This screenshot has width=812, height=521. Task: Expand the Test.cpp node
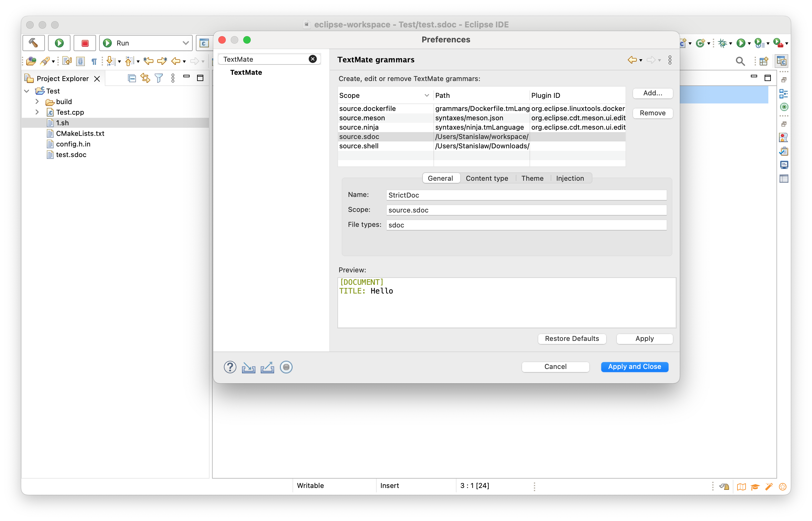point(37,112)
